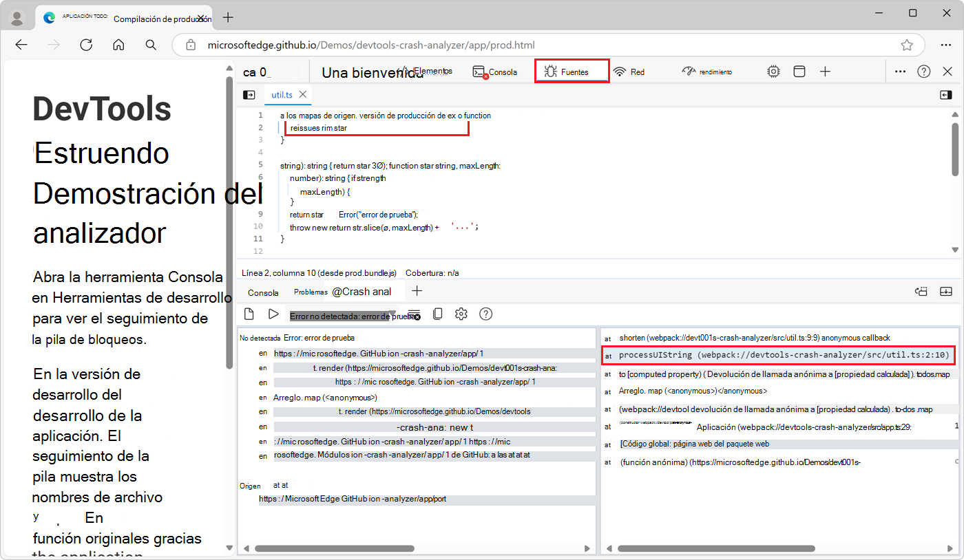Screen dimensions: 964x560
Task: Run the snippet using the play icon
Action: (273, 314)
